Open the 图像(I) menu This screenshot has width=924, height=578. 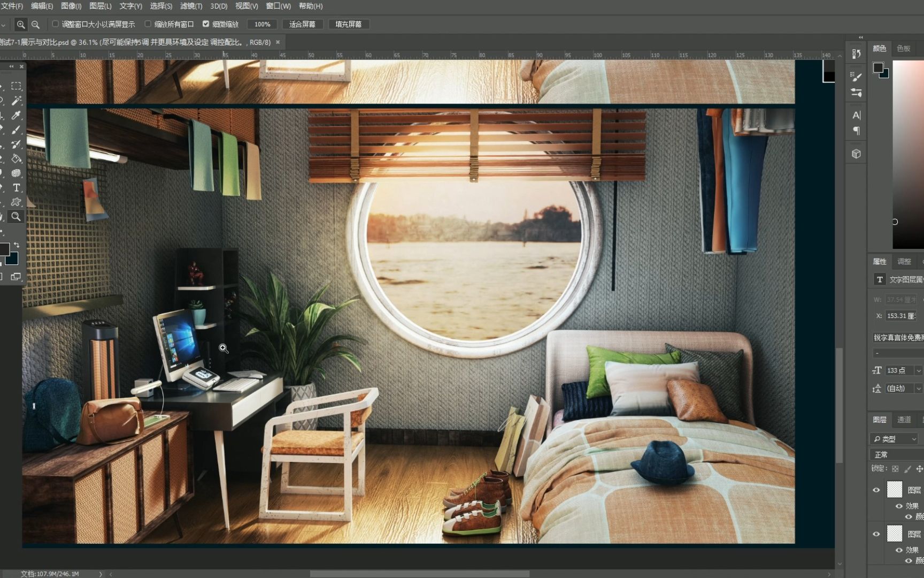71,6
